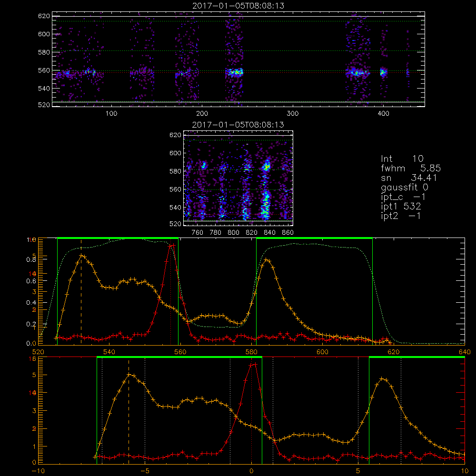Click the 'ipt_c -1' parameter line
The width and height of the screenshot is (476, 476).
point(403,197)
